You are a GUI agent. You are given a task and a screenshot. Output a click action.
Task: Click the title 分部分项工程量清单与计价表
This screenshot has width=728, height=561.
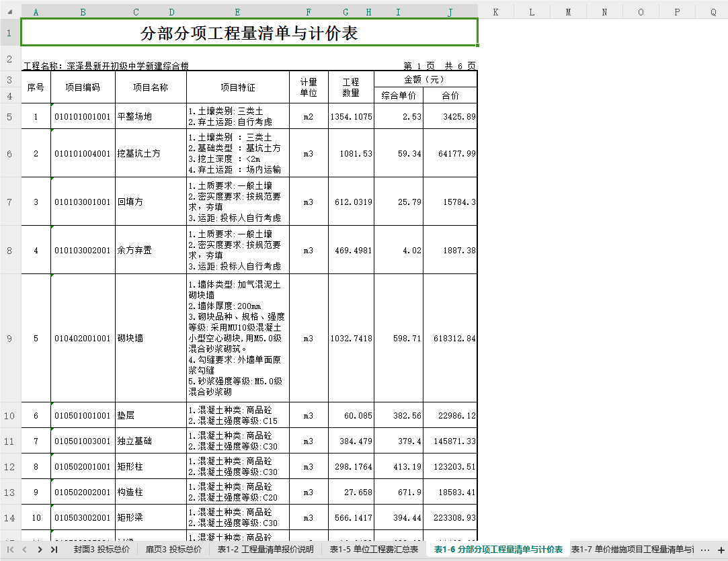249,32
